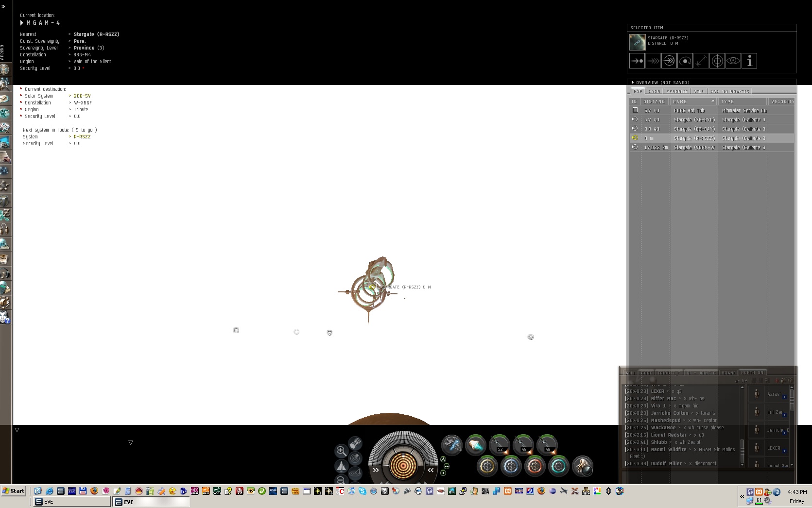Select the VELD overview tab
This screenshot has height=508, width=812.
click(x=699, y=91)
